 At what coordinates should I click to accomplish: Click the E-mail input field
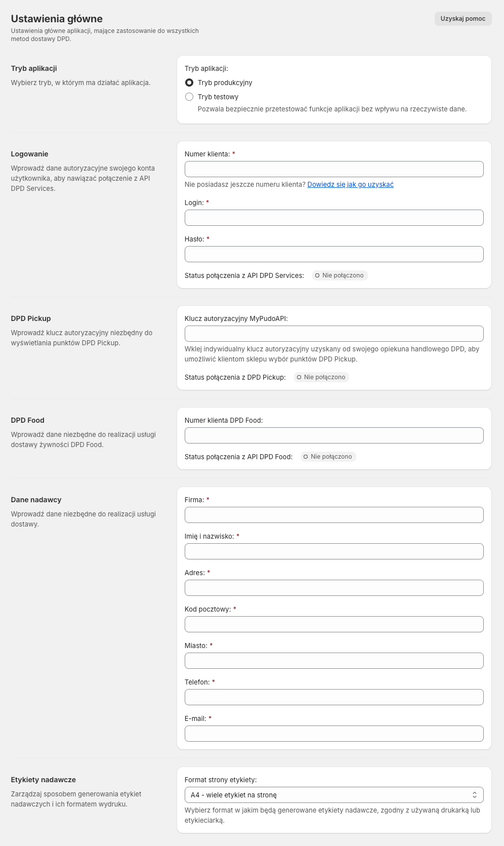tap(334, 734)
